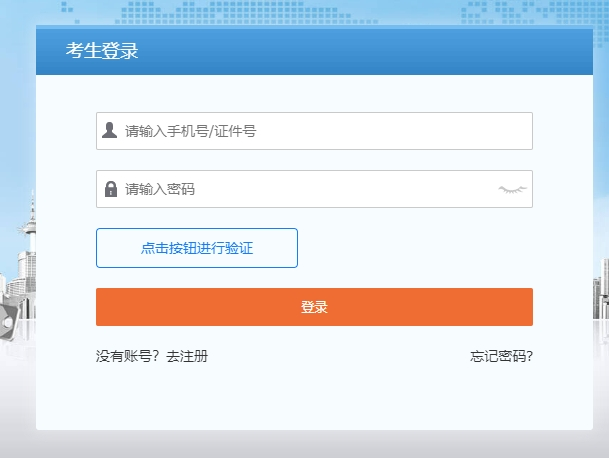This screenshot has height=458, width=609.
Task: Open registration via 去注册 link
Action: click(x=187, y=356)
